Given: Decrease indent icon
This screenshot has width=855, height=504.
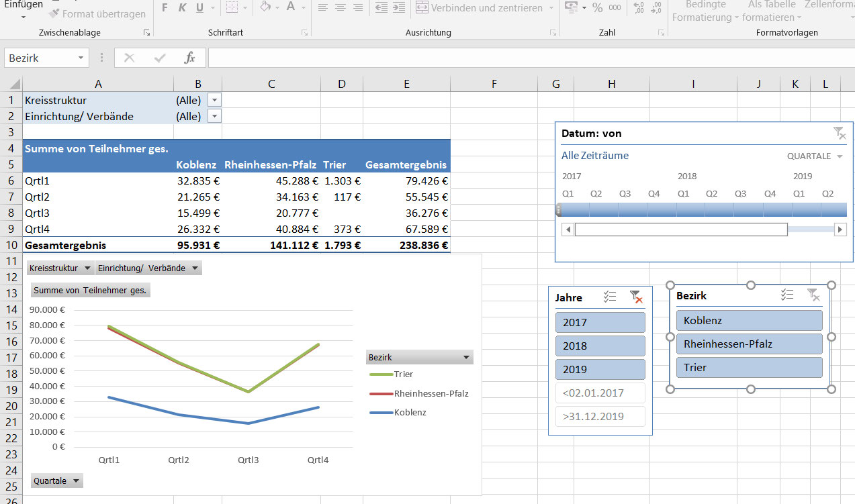Looking at the screenshot, I should pyautogui.click(x=381, y=8).
